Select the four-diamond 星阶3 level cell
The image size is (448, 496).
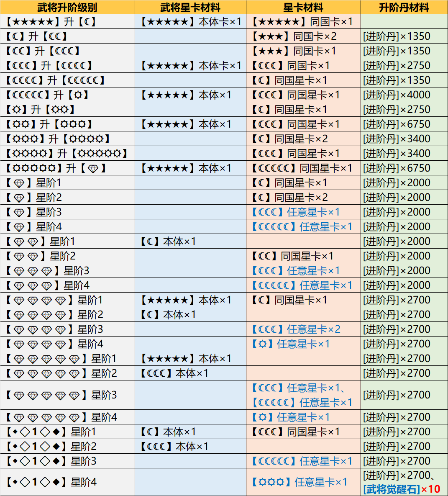tap(67, 329)
